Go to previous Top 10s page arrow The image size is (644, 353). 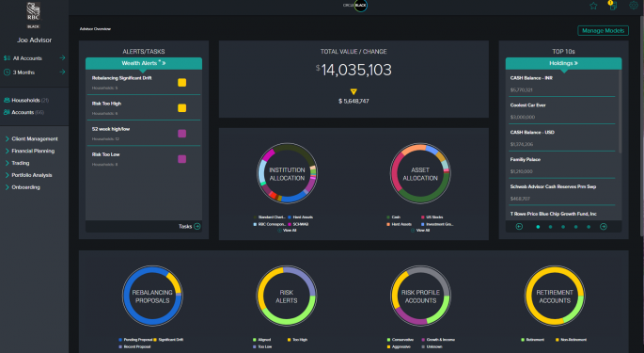519,227
